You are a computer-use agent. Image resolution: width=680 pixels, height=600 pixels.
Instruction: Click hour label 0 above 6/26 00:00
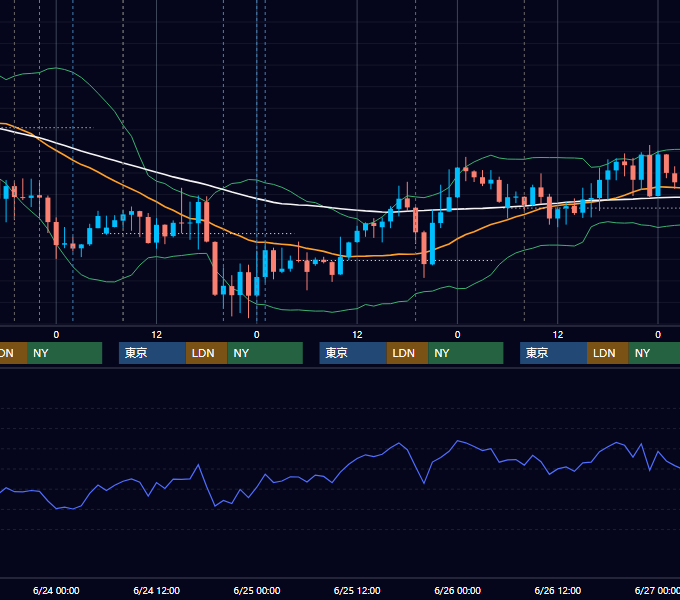(458, 335)
